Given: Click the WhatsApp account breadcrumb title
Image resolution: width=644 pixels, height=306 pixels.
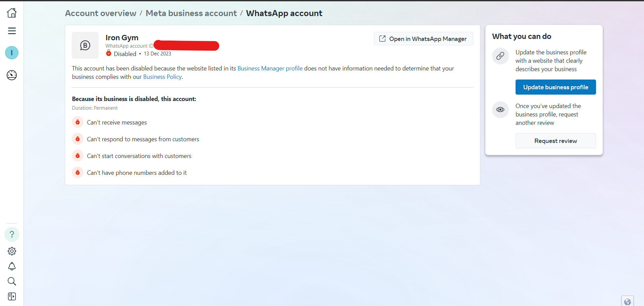Looking at the screenshot, I should tap(284, 13).
